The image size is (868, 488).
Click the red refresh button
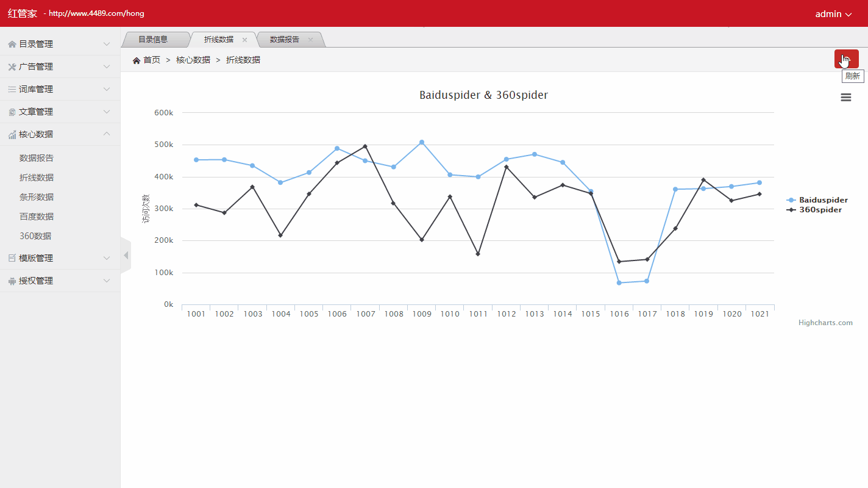point(846,59)
